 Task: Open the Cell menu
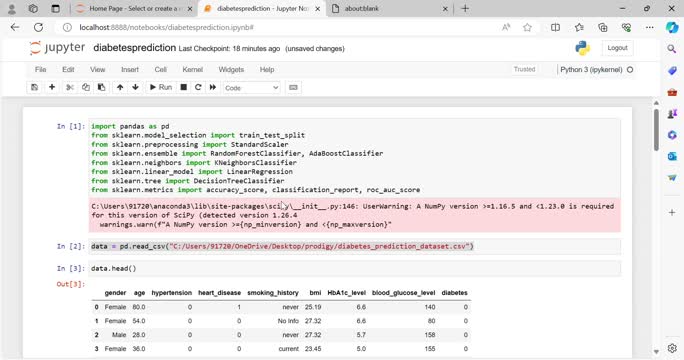tap(160, 69)
